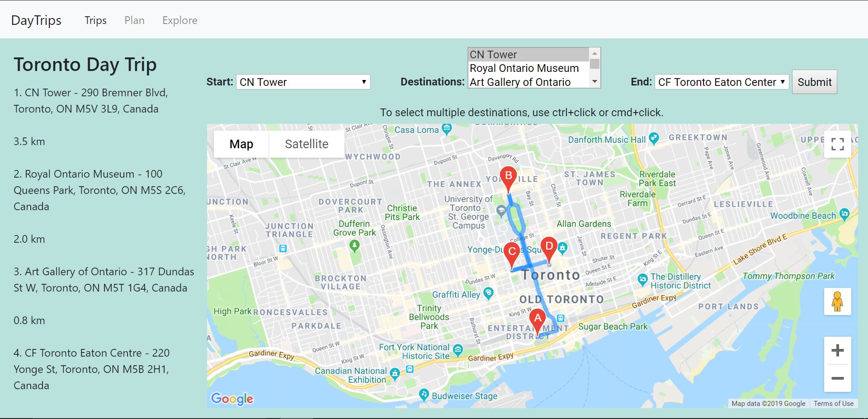This screenshot has width=868, height=419.
Task: Click the Google logo on map
Action: [232, 399]
